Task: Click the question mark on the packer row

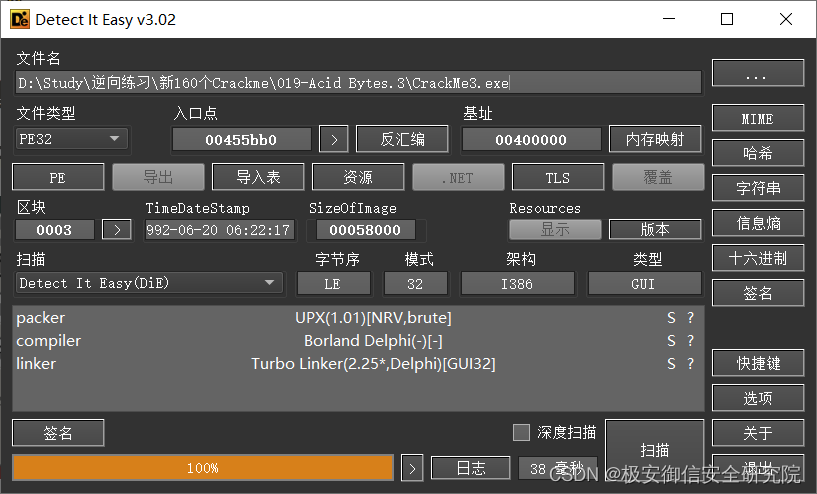Action: [690, 318]
